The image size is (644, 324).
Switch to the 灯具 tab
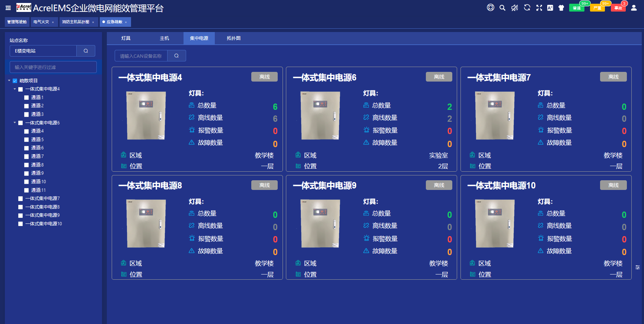point(126,38)
